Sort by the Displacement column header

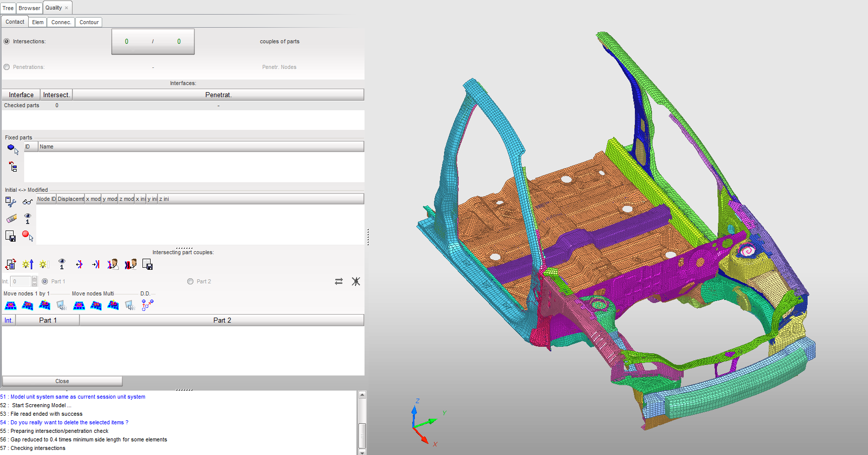click(x=70, y=199)
